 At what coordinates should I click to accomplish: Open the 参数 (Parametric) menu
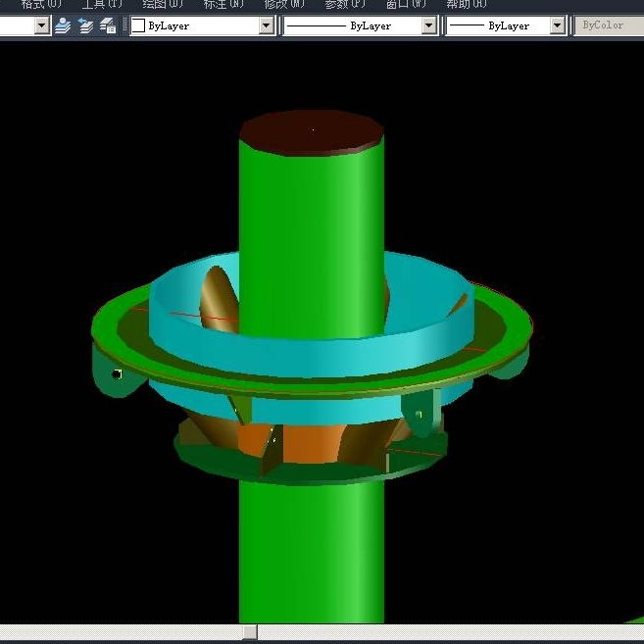344,4
